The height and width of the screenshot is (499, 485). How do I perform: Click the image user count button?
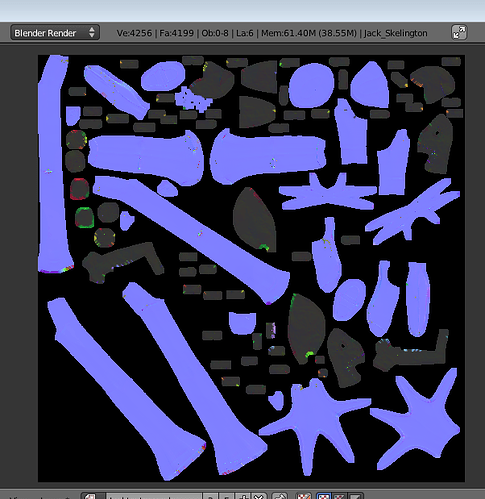(210, 496)
